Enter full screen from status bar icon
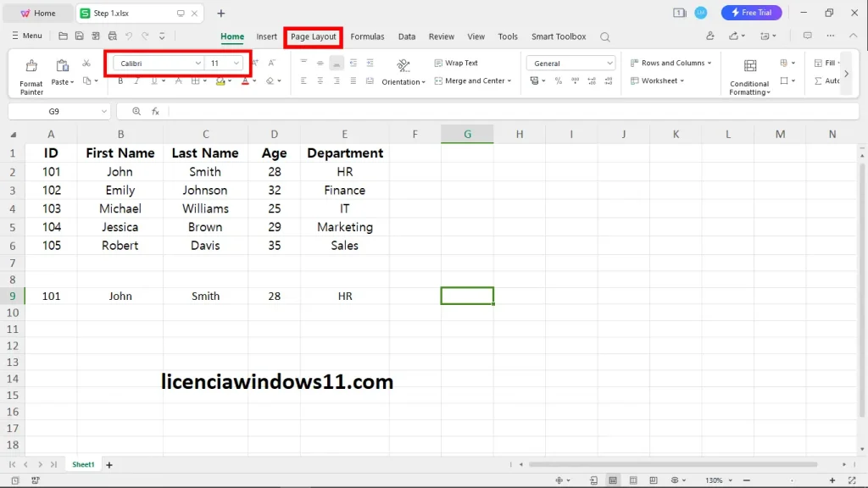868x488 pixels. click(x=852, y=480)
